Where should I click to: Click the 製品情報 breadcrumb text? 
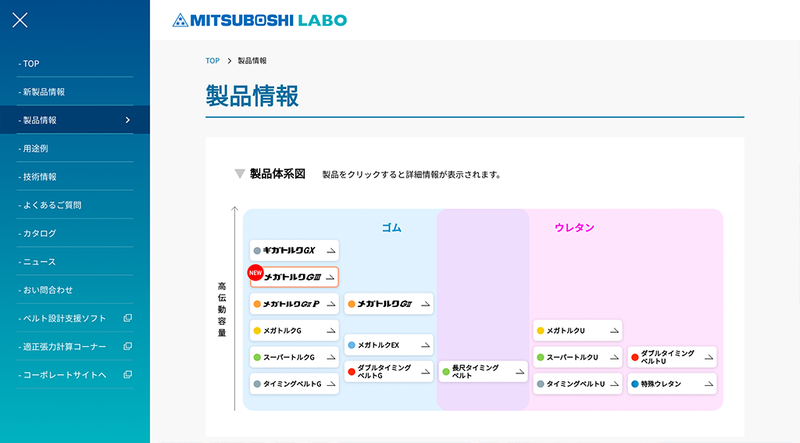[x=252, y=61]
